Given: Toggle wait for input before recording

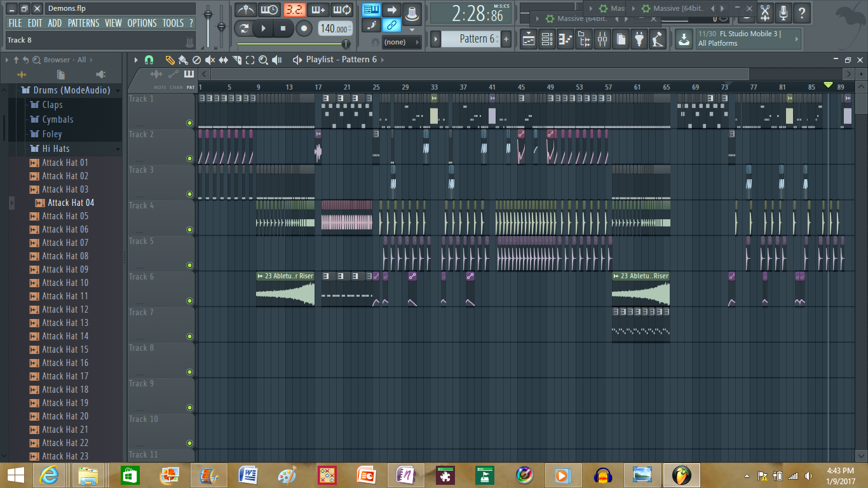Looking at the screenshot, I should click(x=269, y=10).
